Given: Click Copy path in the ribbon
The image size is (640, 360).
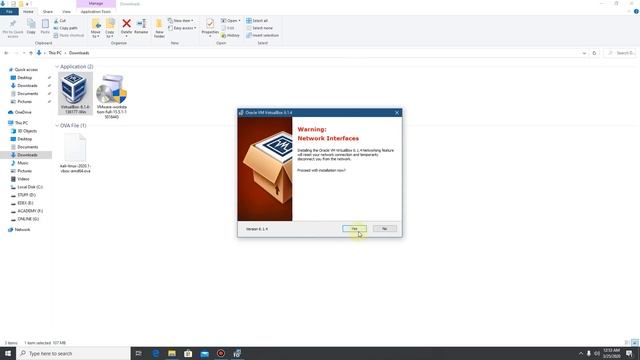Looking at the screenshot, I should (x=65, y=28).
